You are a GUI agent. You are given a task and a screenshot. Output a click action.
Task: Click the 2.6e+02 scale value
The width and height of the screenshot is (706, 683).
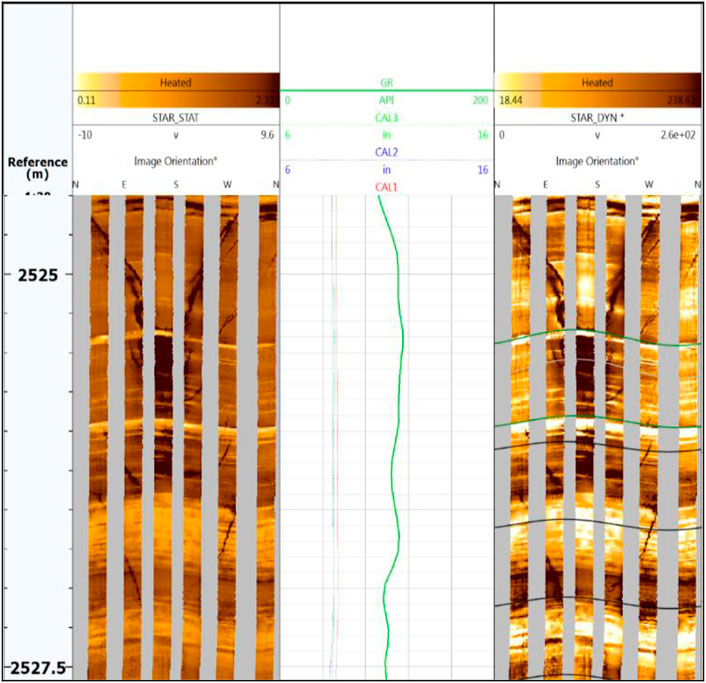point(678,135)
